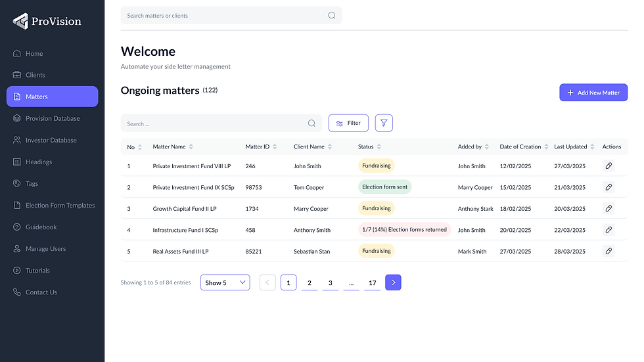This screenshot has width=644, height=362.
Task: Sort table by Client Name
Action: click(x=330, y=147)
